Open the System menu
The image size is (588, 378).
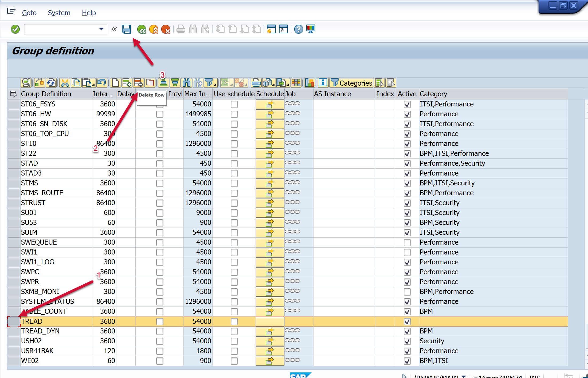(59, 13)
